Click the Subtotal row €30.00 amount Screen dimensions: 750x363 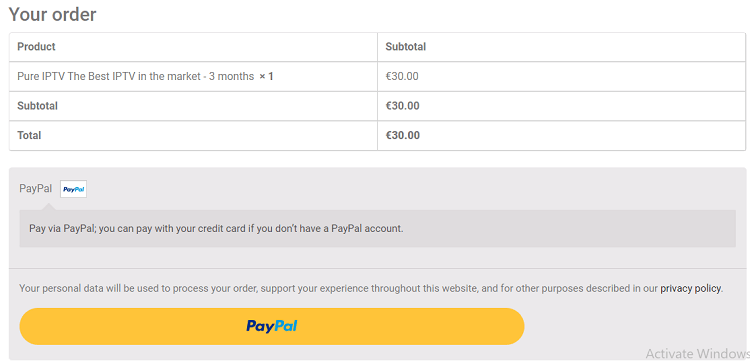[403, 106]
